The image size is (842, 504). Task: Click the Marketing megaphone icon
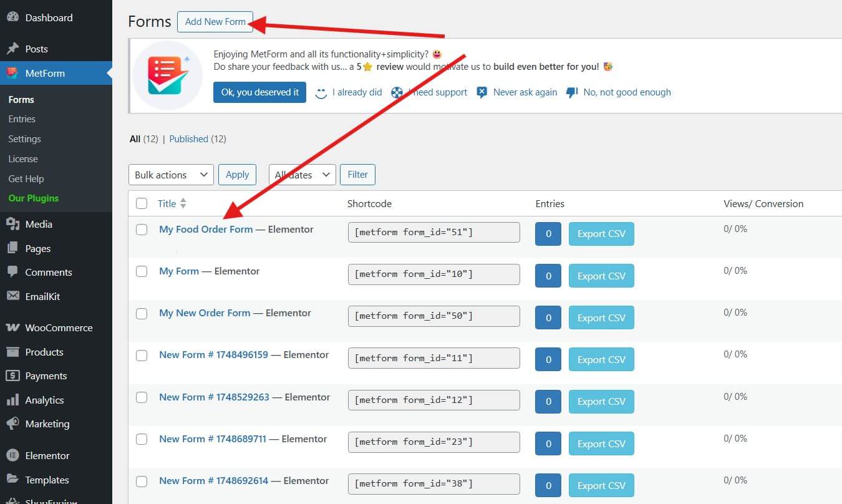12,424
